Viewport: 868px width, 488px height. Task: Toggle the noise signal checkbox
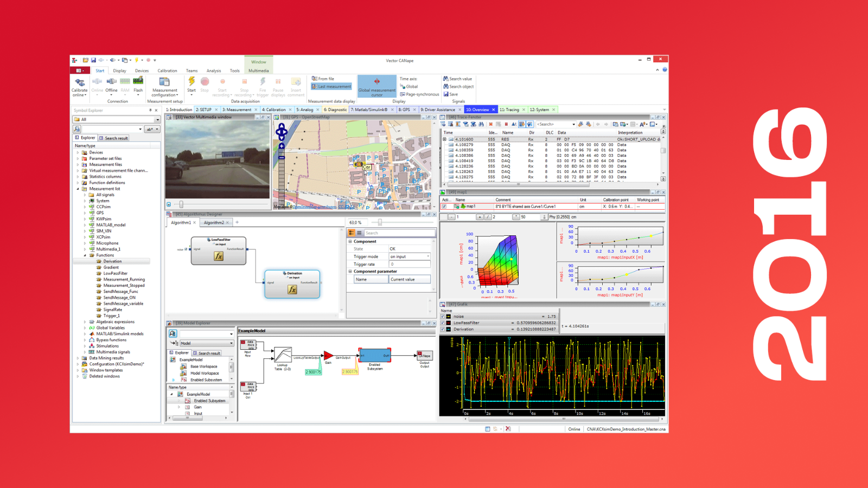coord(443,316)
